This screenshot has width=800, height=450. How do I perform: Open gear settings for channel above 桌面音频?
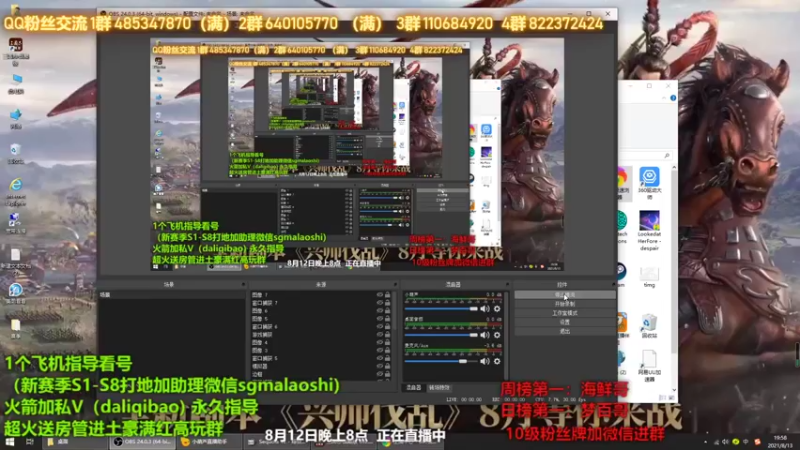point(497,309)
